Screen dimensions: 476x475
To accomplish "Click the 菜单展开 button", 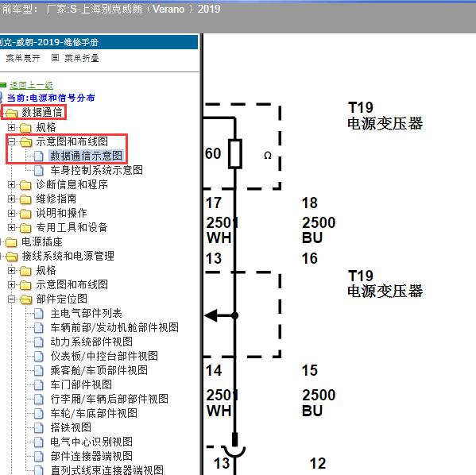I will click(23, 58).
